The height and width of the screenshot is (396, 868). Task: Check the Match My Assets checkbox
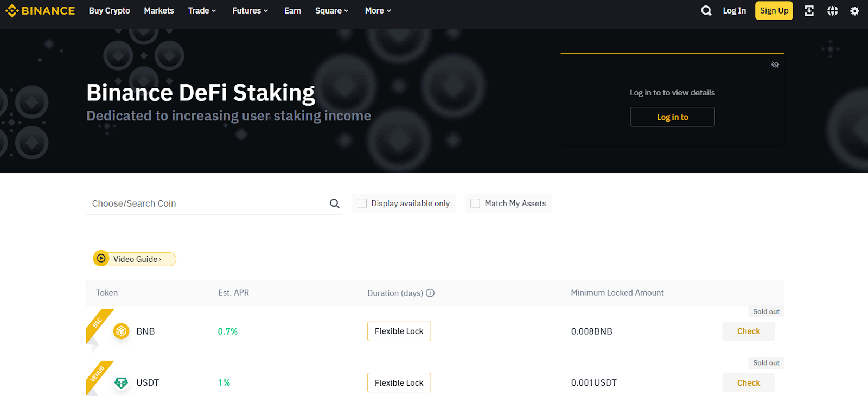[475, 203]
